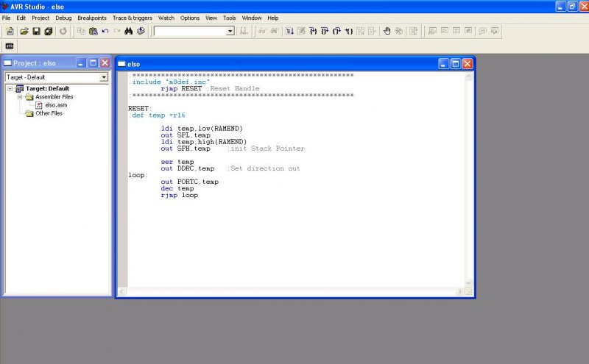Image resolution: width=589 pixels, height=364 pixels.
Task: Click the black chip icon on second toolbar row
Action: 10,46
